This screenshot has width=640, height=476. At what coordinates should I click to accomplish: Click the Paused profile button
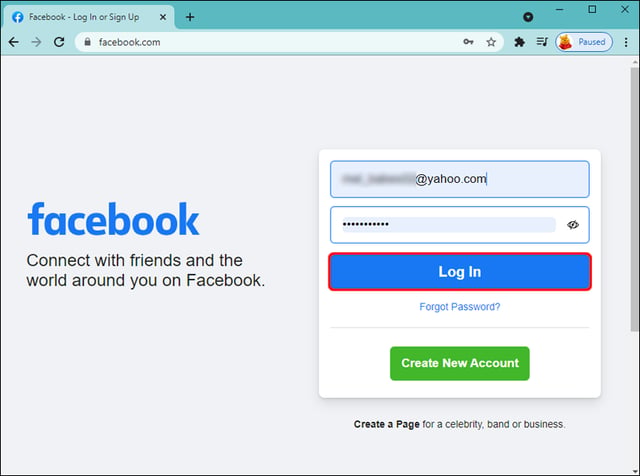coord(584,42)
